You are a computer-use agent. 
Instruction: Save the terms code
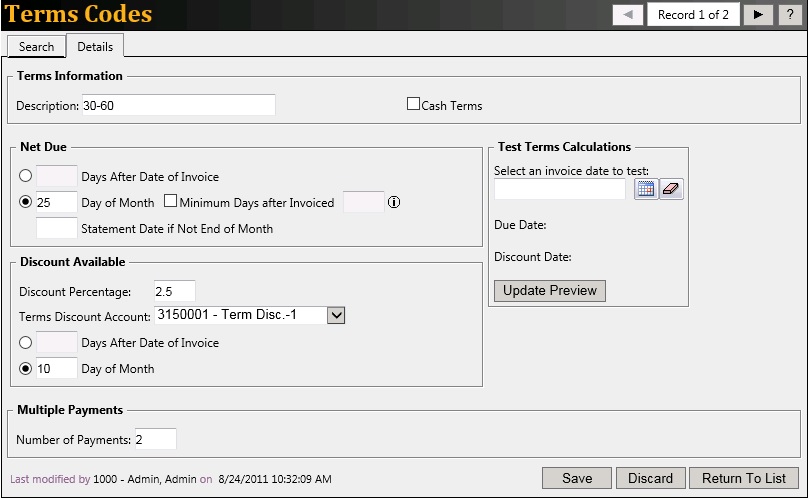tap(576, 478)
